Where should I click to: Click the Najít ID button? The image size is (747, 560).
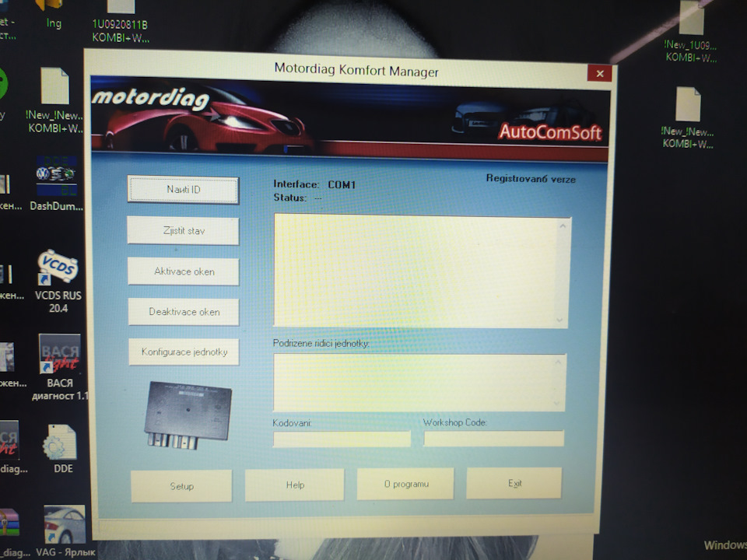coord(184,190)
